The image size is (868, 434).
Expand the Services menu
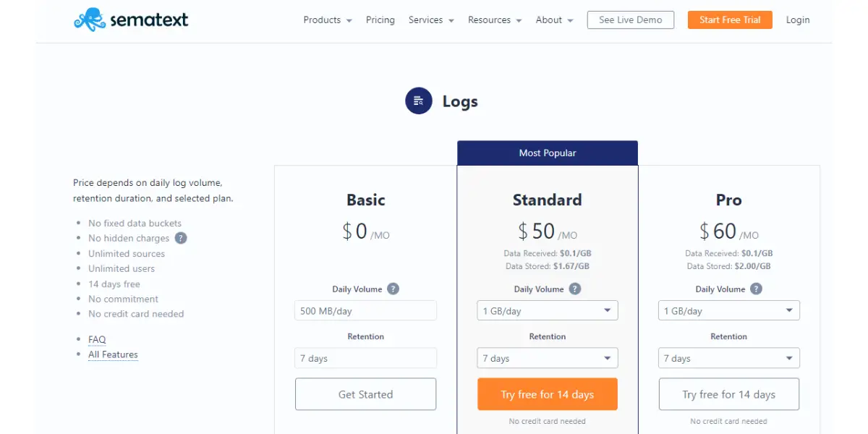pyautogui.click(x=431, y=20)
